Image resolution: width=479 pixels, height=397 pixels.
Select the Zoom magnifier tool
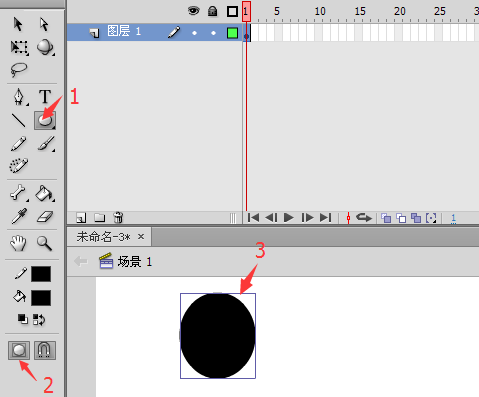click(x=44, y=243)
